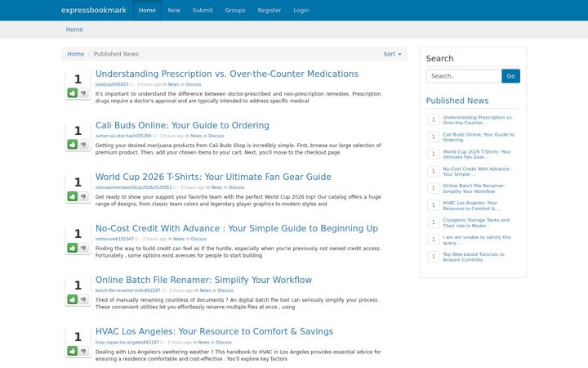The height and width of the screenshot is (368, 588).
Task: Downvote the Understanding Prescription vs. Over-the-Counter post
Action: [83, 92]
